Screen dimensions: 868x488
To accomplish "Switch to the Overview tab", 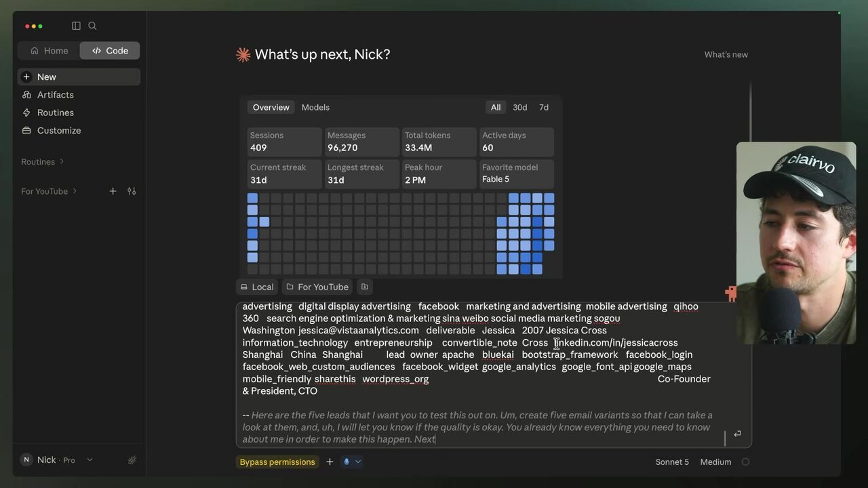I will (x=271, y=107).
